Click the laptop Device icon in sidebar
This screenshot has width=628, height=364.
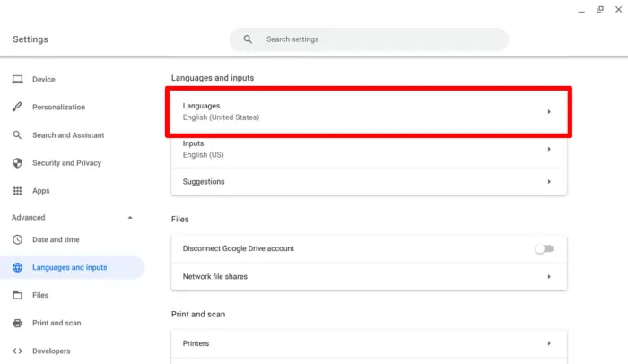click(17, 79)
